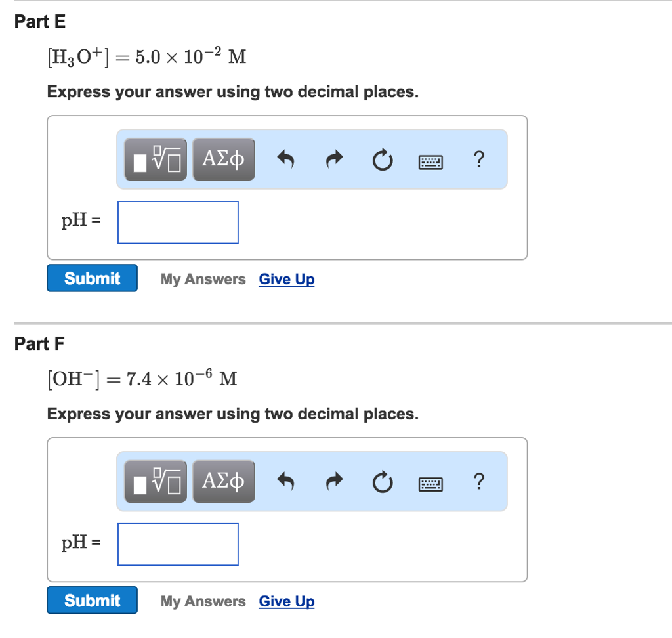Screen dimensions: 672x638
Task: Focus the Part F pH input field
Action: coord(178,545)
